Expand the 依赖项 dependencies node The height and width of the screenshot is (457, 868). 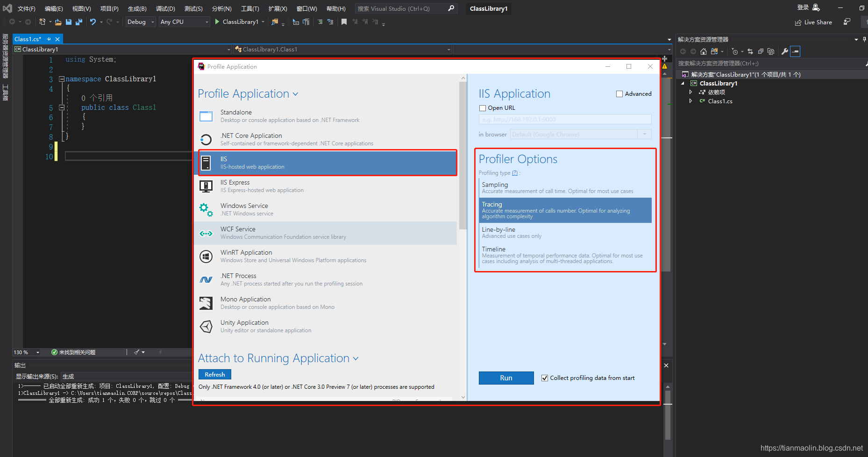(x=690, y=92)
